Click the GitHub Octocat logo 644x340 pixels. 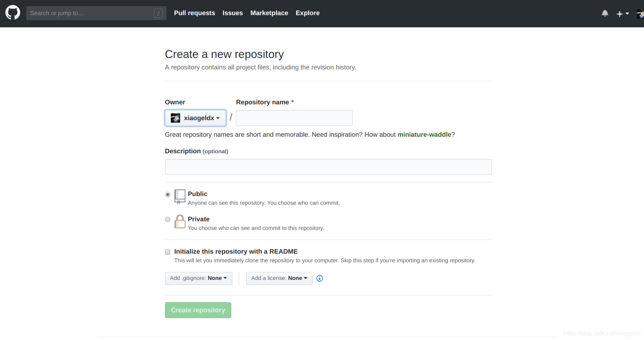pyautogui.click(x=13, y=13)
